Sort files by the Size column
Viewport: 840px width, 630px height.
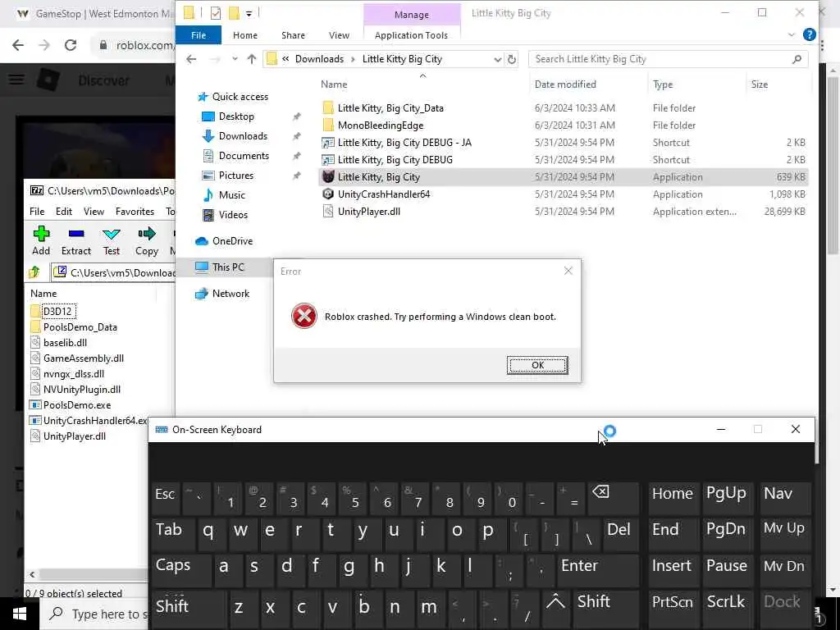click(759, 84)
